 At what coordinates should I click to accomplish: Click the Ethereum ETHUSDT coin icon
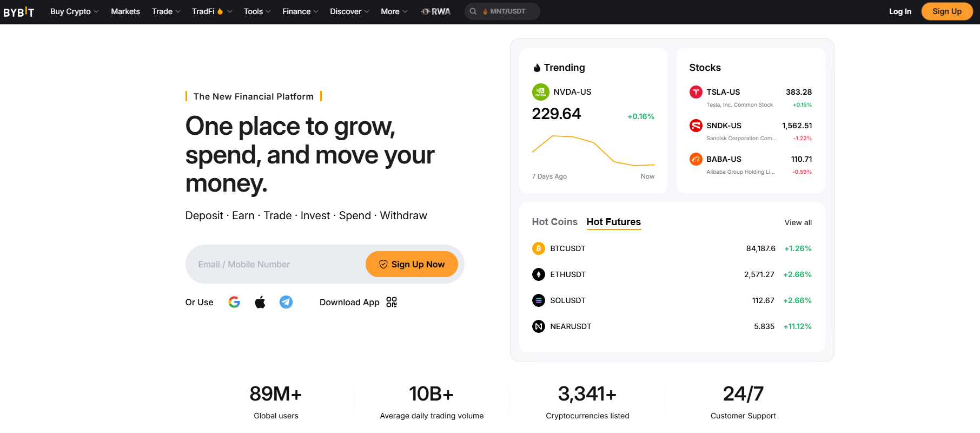[539, 274]
